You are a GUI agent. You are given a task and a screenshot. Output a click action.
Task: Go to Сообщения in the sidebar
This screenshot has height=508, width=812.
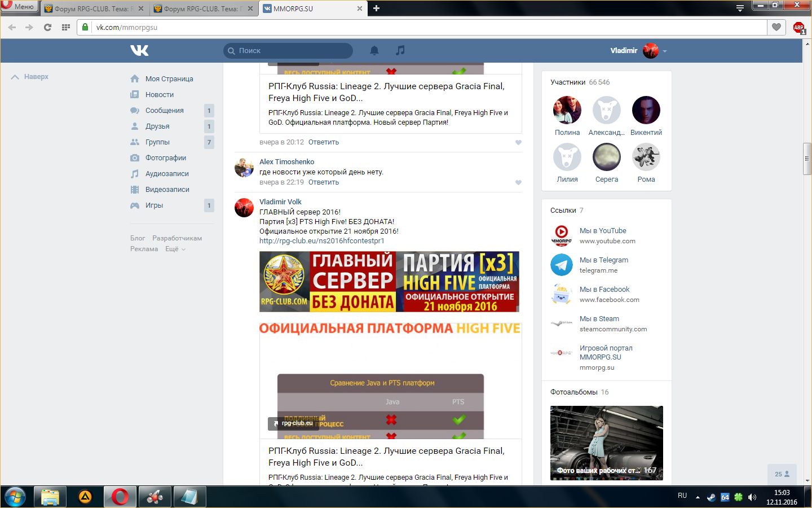(164, 111)
